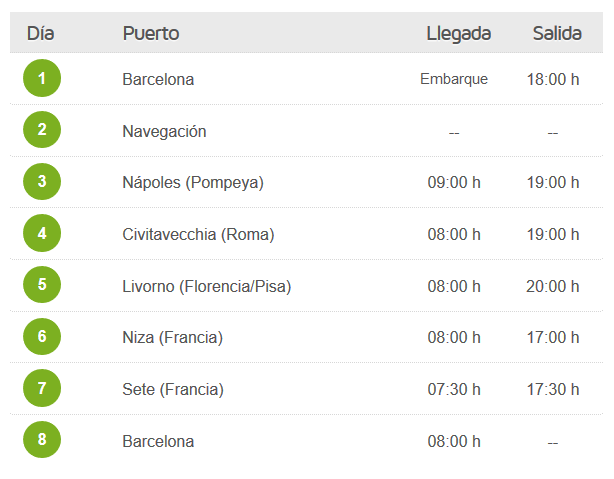Select the Navegación row label
Screen dimensions: 614x479
pyautogui.click(x=164, y=132)
